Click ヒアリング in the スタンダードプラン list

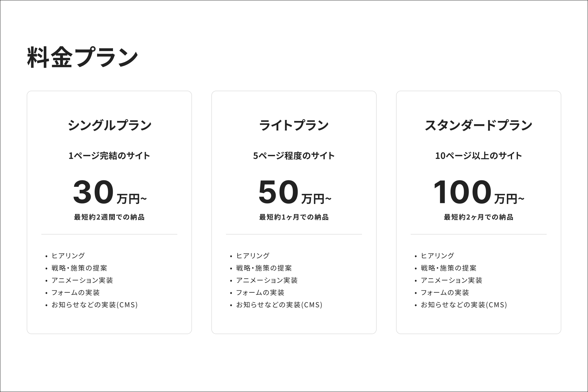pos(437,256)
